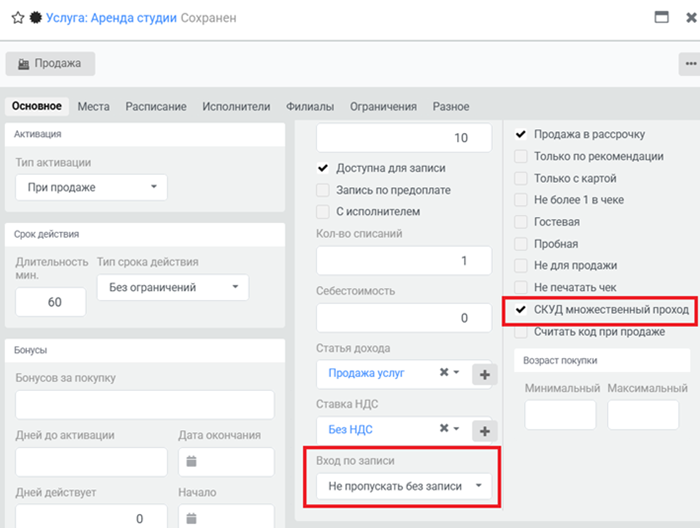Click the Дней до активации field
The image size is (700, 528).
coord(92,462)
